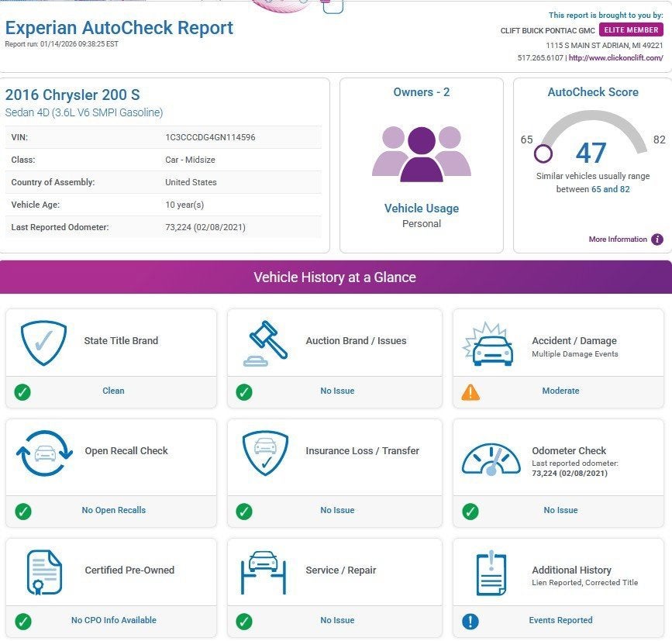The height and width of the screenshot is (641, 672).
Task: Click the Additional History document icon
Action: [491, 573]
